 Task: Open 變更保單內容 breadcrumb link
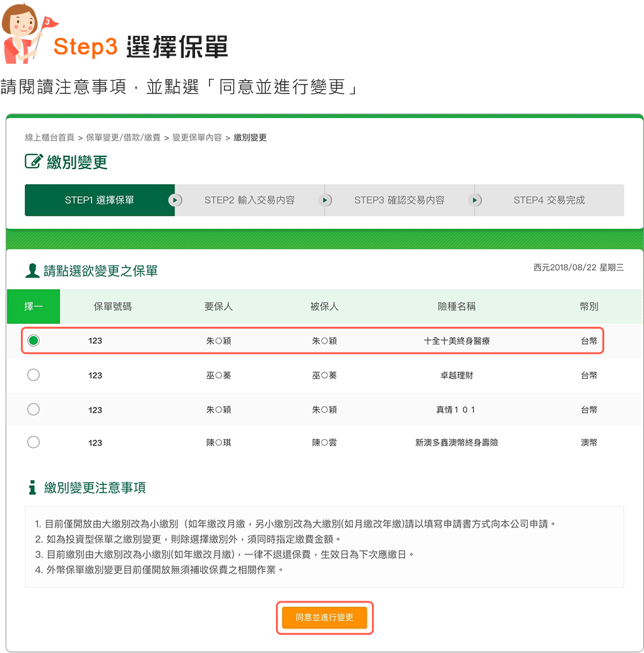[x=197, y=138]
